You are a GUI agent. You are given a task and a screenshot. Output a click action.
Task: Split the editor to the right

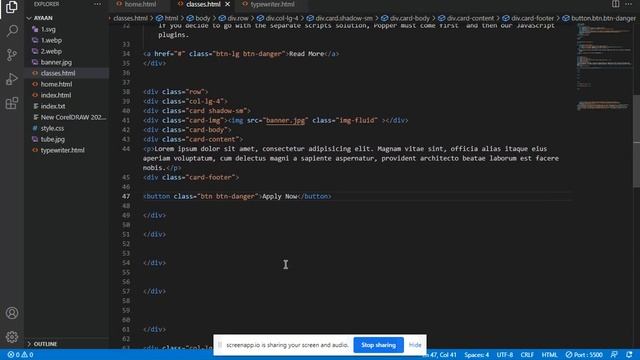pos(615,4)
